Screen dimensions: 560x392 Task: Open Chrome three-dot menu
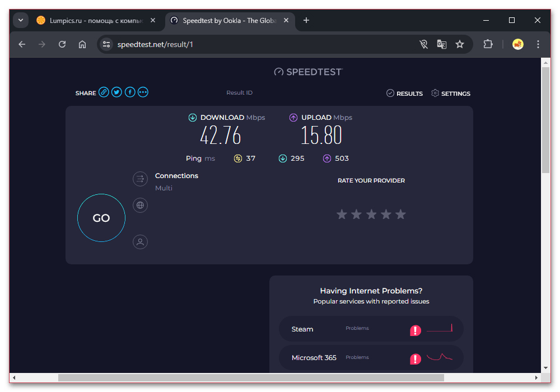(538, 44)
